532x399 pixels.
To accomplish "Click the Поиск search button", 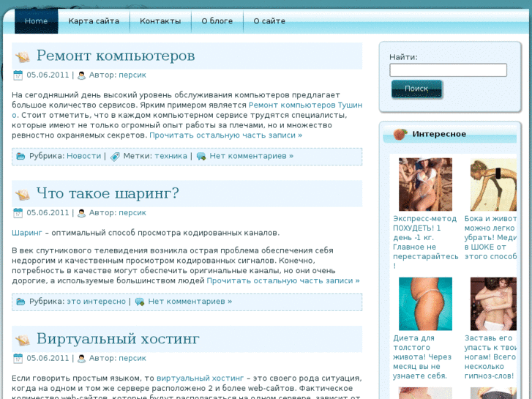I will pyautogui.click(x=416, y=89).
